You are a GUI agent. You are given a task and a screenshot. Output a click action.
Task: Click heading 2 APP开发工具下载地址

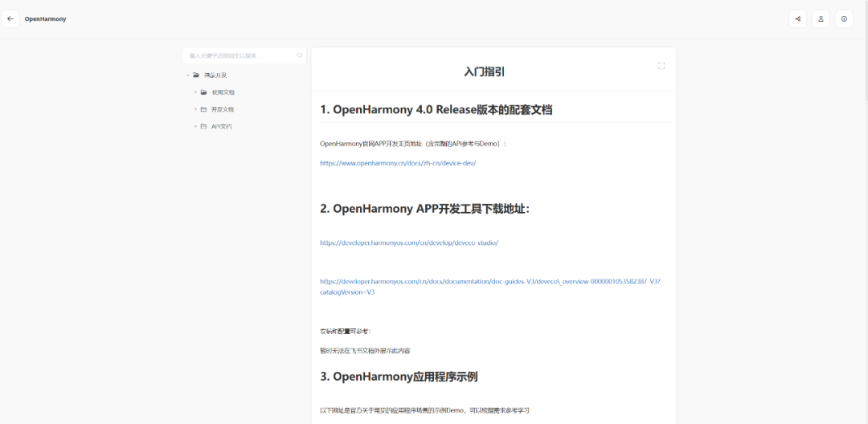424,209
